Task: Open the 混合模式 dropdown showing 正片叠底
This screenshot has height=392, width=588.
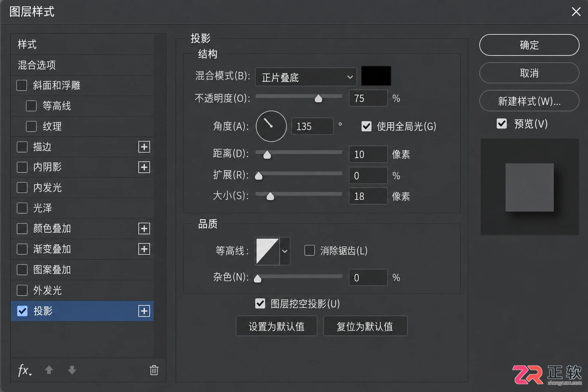Action: click(306, 77)
